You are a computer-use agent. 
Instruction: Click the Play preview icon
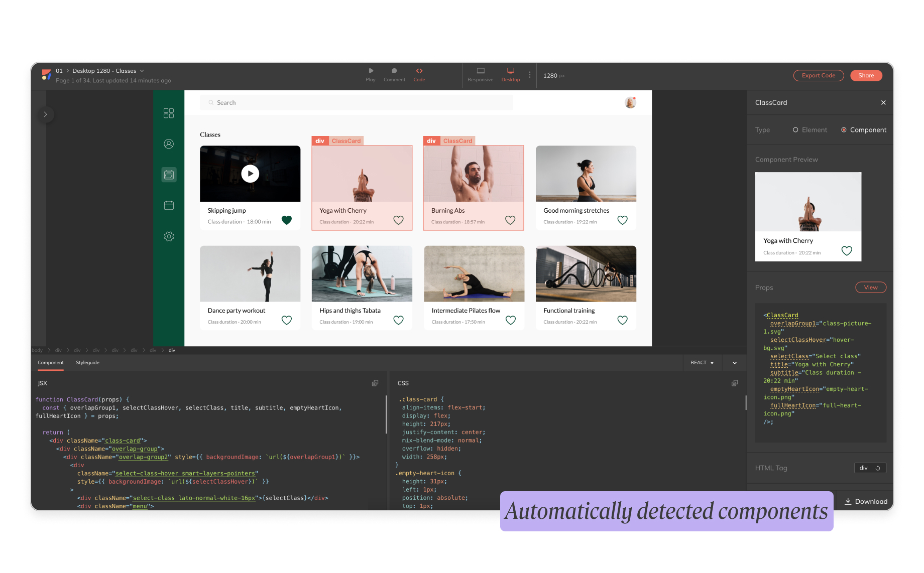(x=371, y=71)
